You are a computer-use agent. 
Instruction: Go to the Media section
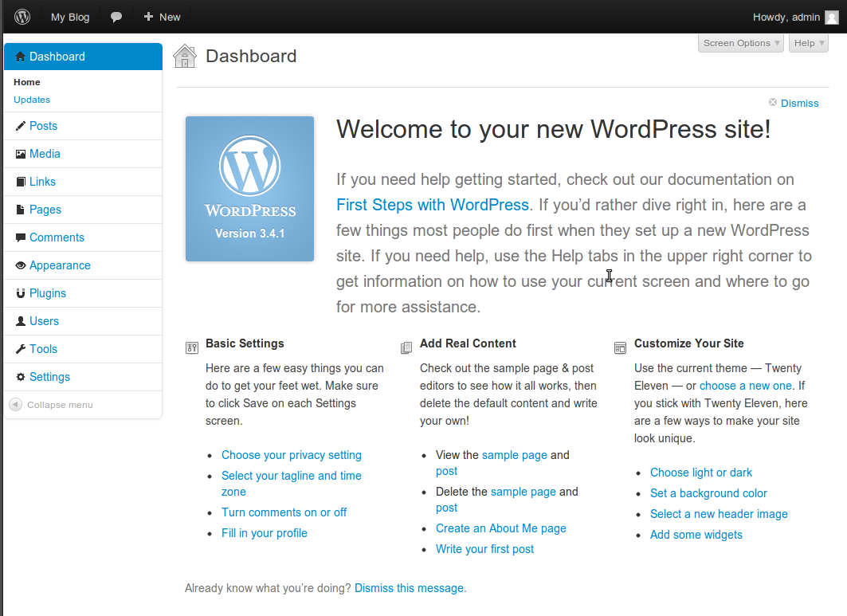click(45, 154)
